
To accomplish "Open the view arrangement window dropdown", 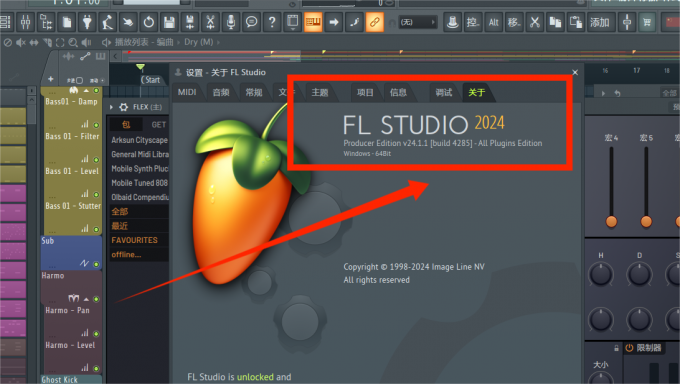I will coord(293,22).
